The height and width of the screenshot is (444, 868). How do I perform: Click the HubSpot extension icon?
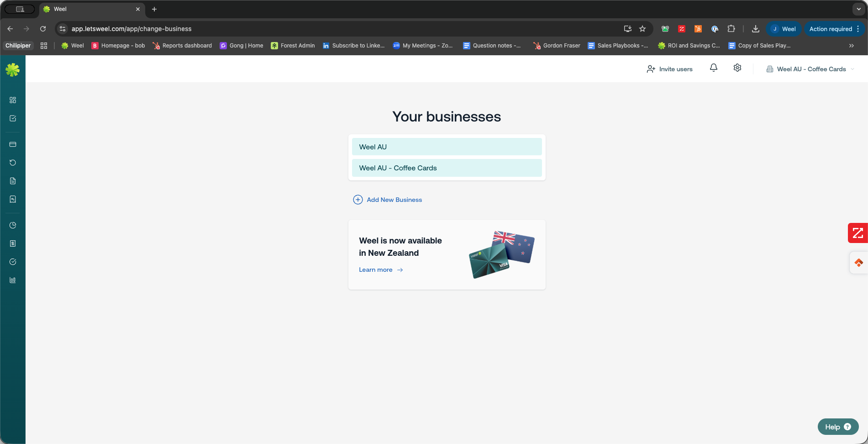click(x=698, y=29)
